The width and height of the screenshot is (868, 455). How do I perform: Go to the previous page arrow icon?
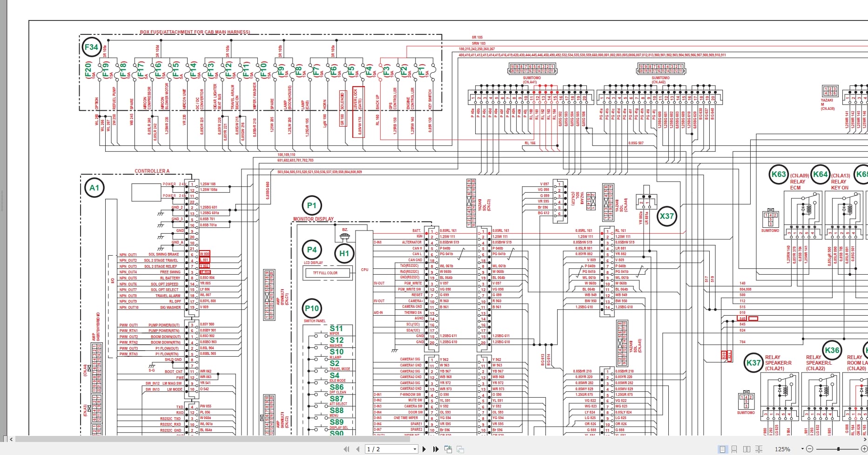click(357, 449)
